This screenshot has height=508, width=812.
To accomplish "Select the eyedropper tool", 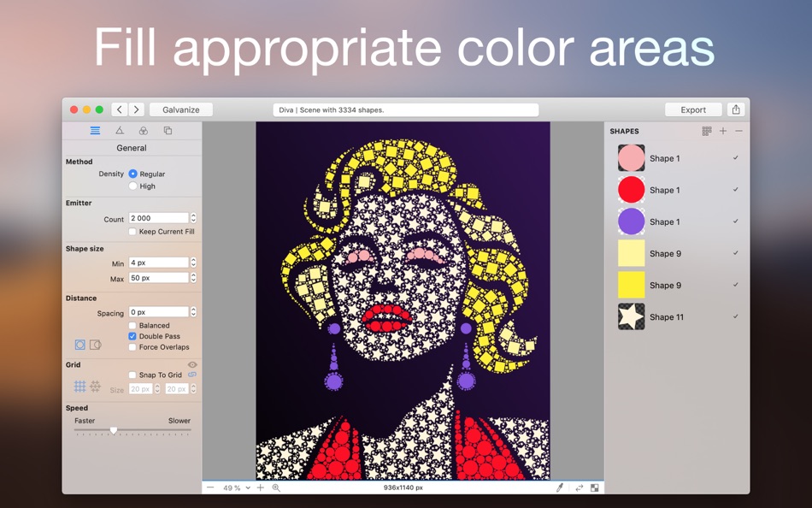I will [560, 487].
